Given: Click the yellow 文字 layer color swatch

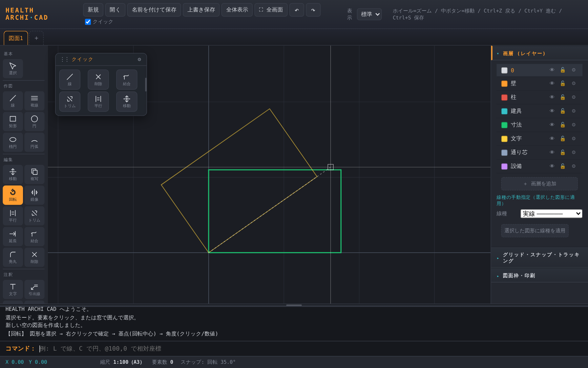Looking at the screenshot, I should 504,139.
